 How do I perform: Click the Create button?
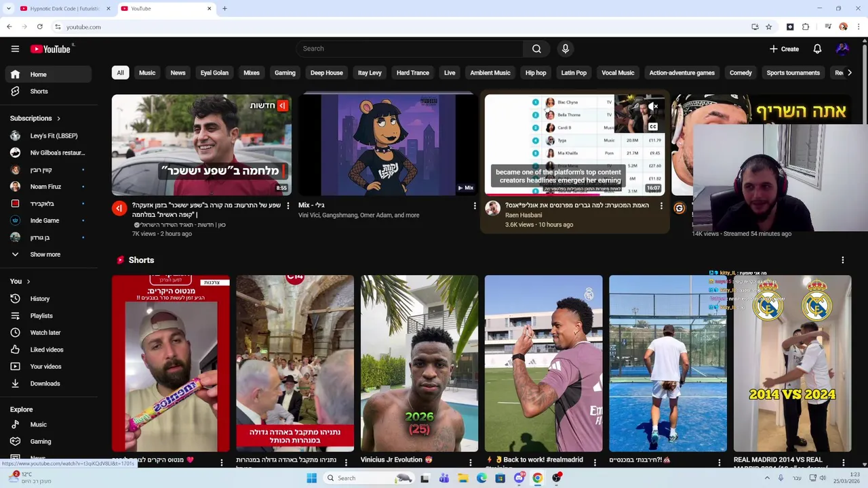click(x=784, y=49)
